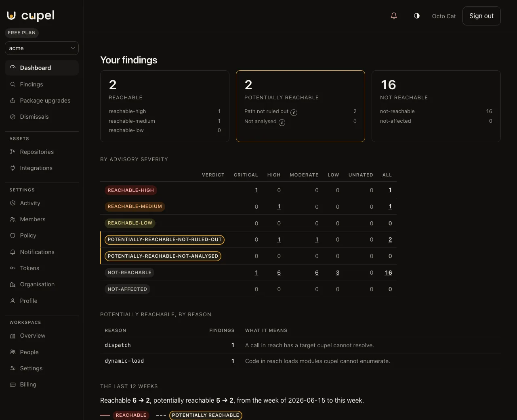Click POTENTIALLY REACHABLE chart legend badge
The width and height of the screenshot is (517, 420).
point(206,415)
